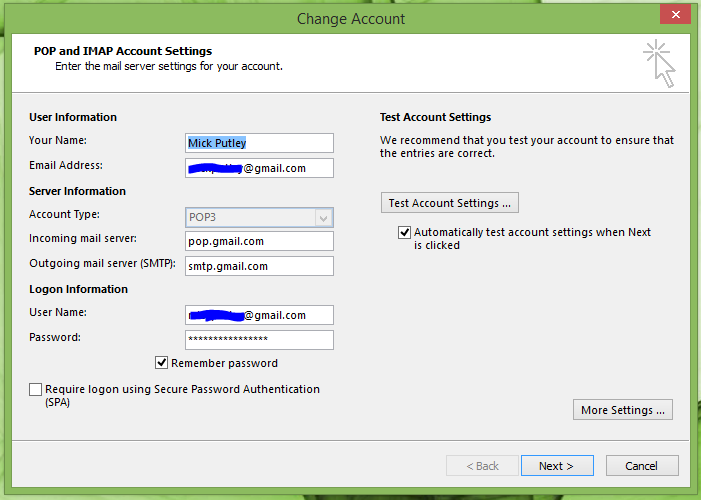The image size is (701, 500).
Task: Open the Account Type POP3 dropdown
Action: (x=259, y=217)
